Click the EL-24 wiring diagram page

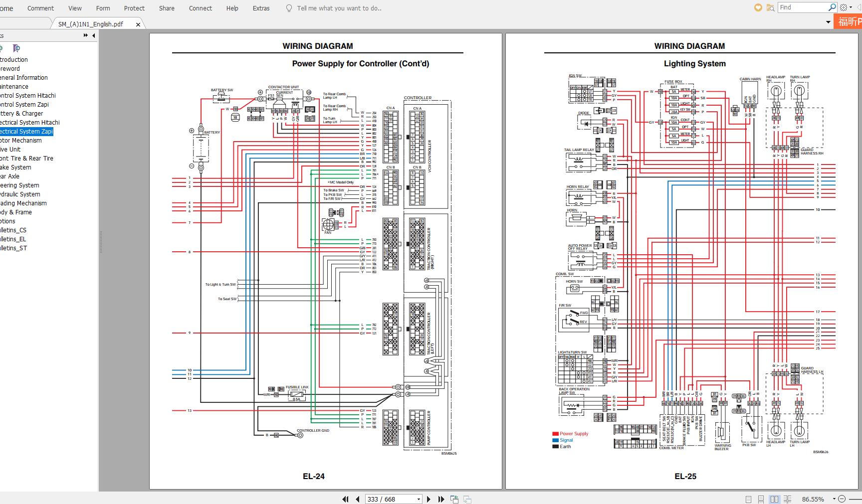326,261
